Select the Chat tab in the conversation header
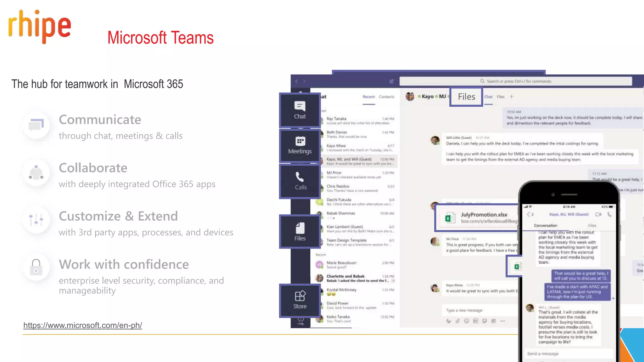This screenshot has height=362, width=644. (488, 97)
